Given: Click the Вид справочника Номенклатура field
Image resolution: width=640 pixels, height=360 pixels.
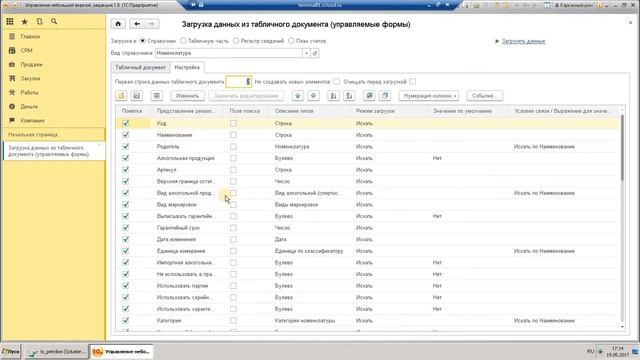Looking at the screenshot, I should point(229,53).
